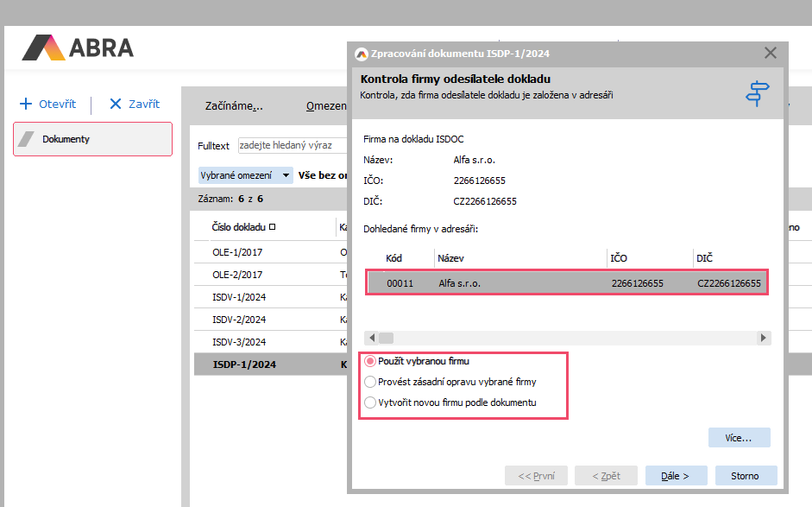Image resolution: width=812 pixels, height=507 pixels.
Task: Select 'Vytvořit novou firmu podle dokumentu'
Action: click(x=371, y=402)
